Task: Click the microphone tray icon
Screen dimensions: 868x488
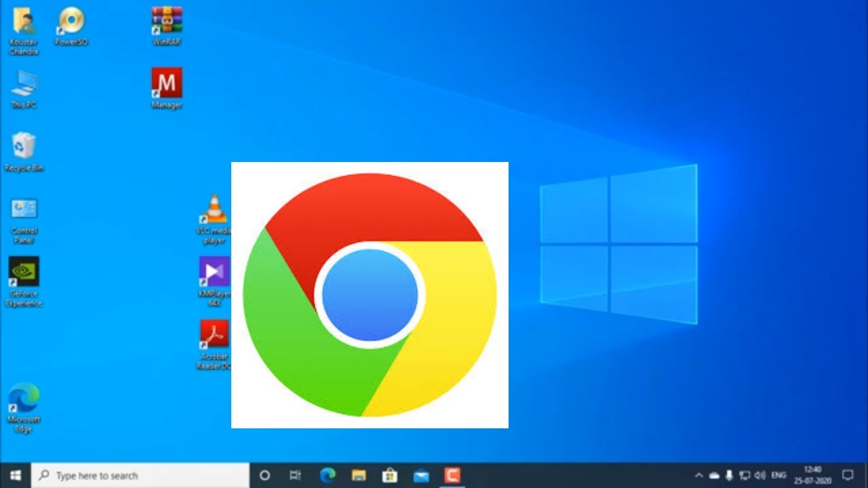Action: click(730, 475)
